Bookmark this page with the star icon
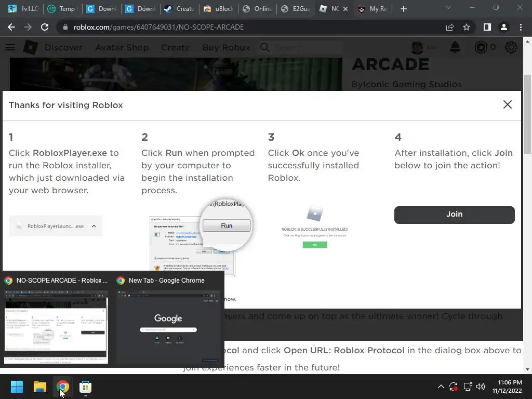Screen dimensions: 532x399 (467, 27)
